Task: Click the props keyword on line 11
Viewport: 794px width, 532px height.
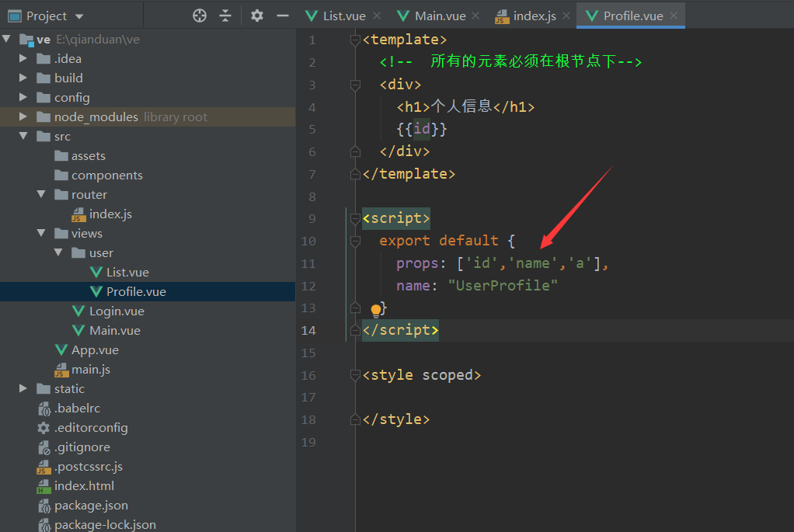Action: pyautogui.click(x=417, y=264)
